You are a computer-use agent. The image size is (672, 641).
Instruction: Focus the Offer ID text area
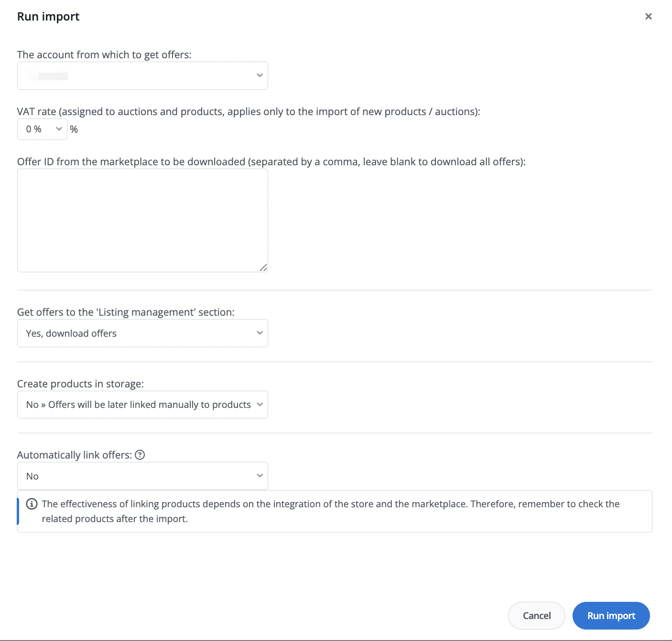(142, 220)
